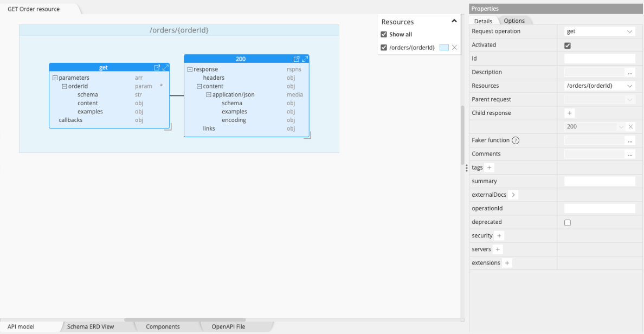Click the expand arrow on the 200 node header
The width and height of the screenshot is (644, 334).
click(x=305, y=59)
